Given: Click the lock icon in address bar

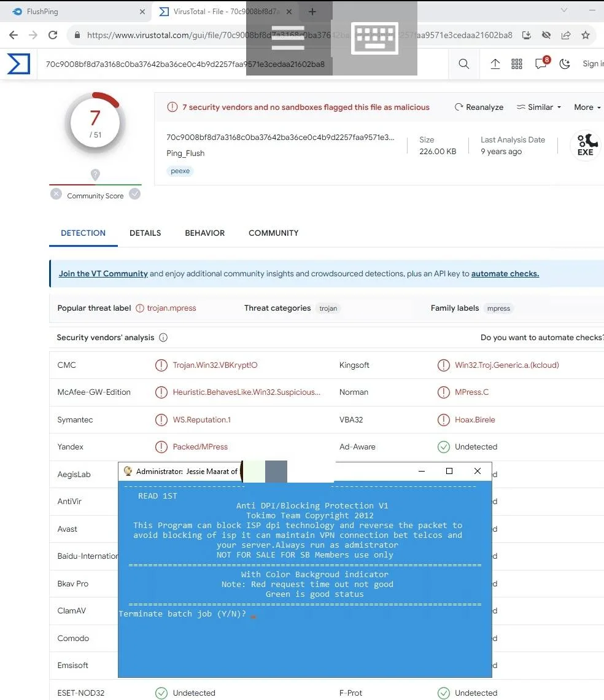Looking at the screenshot, I should pyautogui.click(x=77, y=35).
